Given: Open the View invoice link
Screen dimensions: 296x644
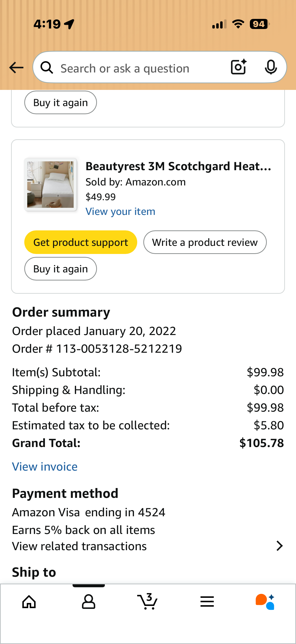Looking at the screenshot, I should [x=45, y=466].
